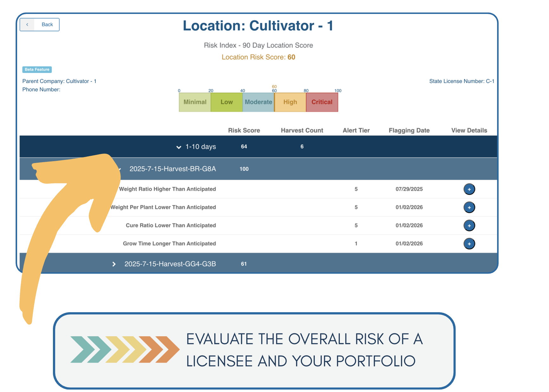This screenshot has width=549, height=392.
Task: Click the State License Number C-1 text
Action: [x=462, y=81]
